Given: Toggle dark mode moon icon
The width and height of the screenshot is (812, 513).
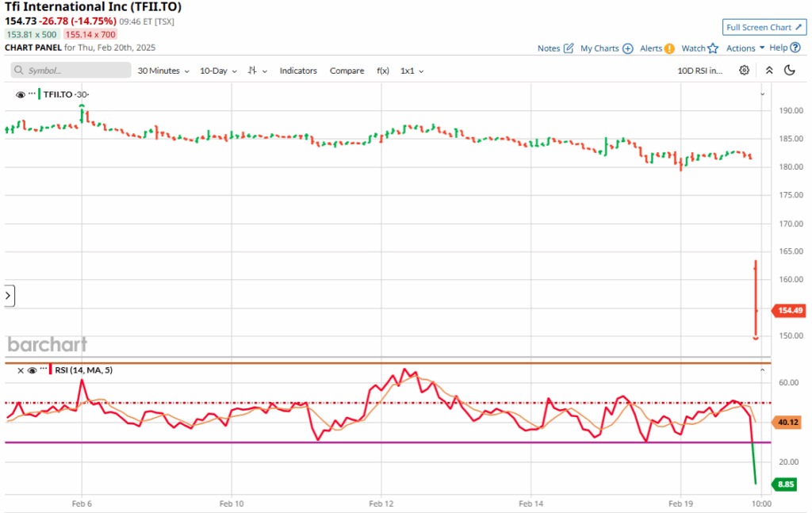Looking at the screenshot, I should tap(789, 71).
